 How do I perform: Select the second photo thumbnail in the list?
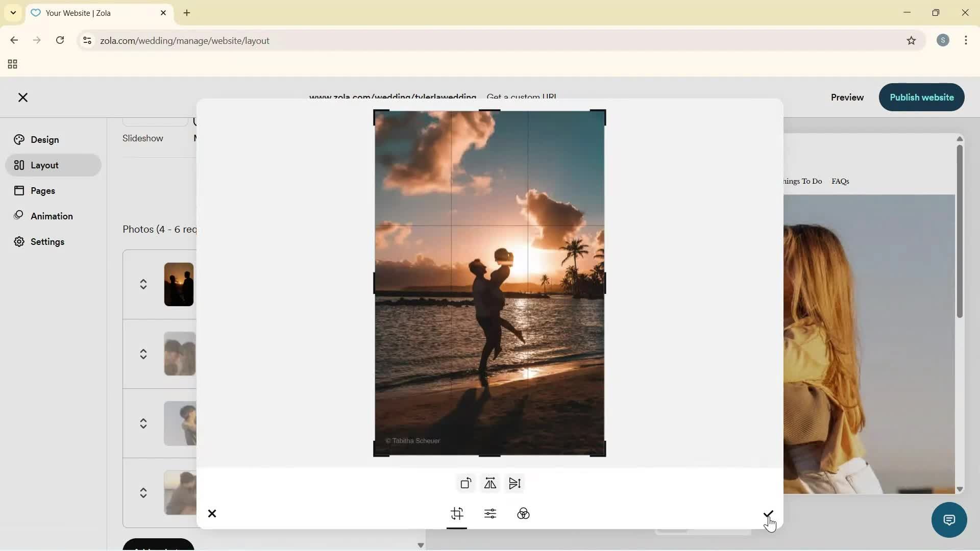coord(178,354)
